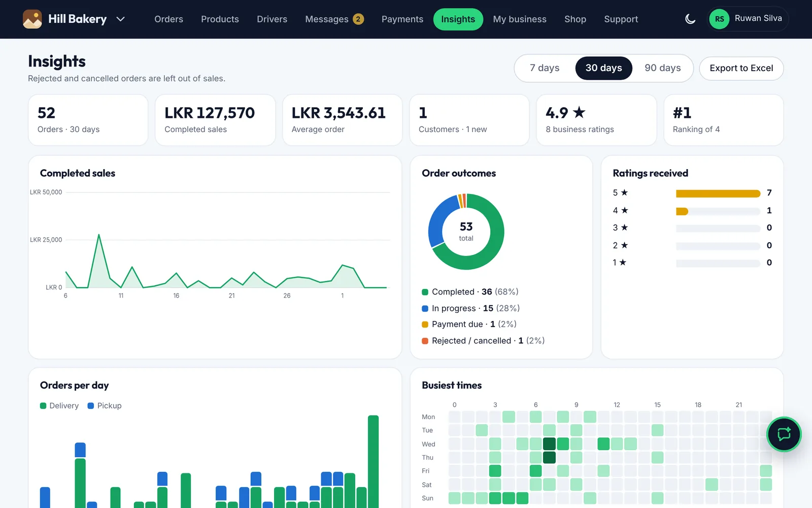The image size is (812, 508).
Task: Click the 52 Orders summary card
Action: 88,120
